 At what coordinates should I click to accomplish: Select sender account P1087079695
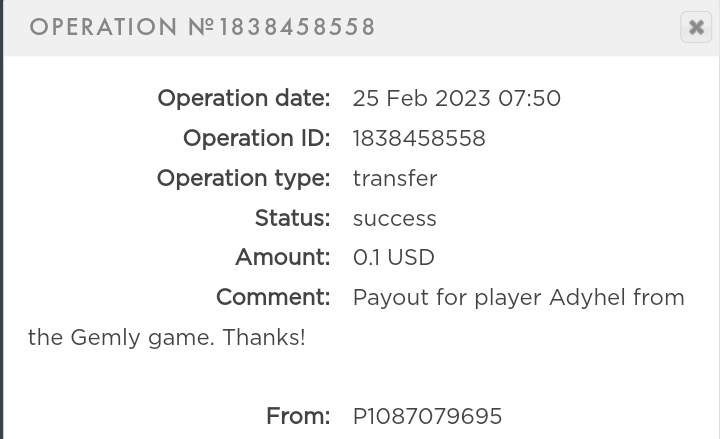[427, 416]
